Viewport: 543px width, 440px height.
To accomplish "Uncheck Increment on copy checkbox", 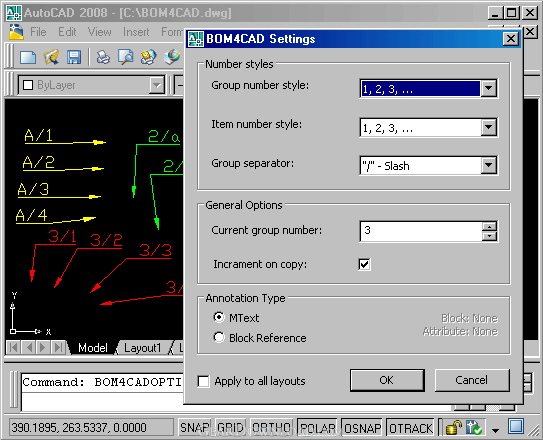I will (x=364, y=264).
